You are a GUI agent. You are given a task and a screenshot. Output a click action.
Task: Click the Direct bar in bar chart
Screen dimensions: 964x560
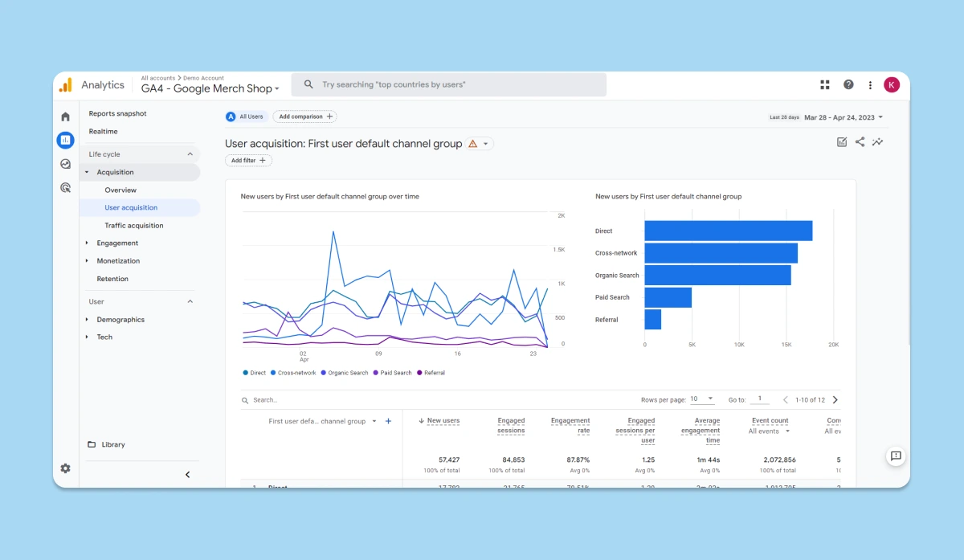[x=729, y=231]
